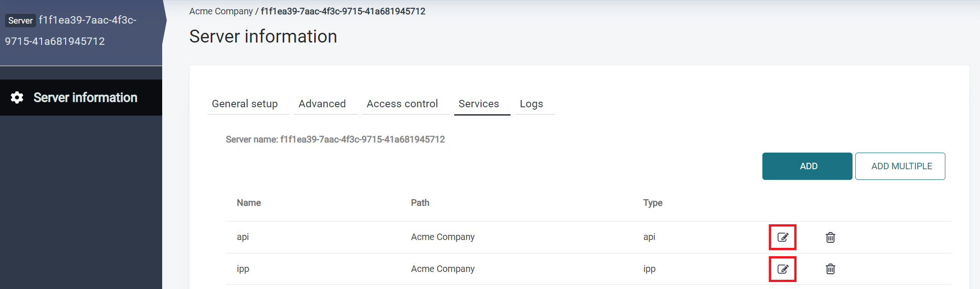This screenshot has width=980, height=289.
Task: Select the api row name cell
Action: 243,237
